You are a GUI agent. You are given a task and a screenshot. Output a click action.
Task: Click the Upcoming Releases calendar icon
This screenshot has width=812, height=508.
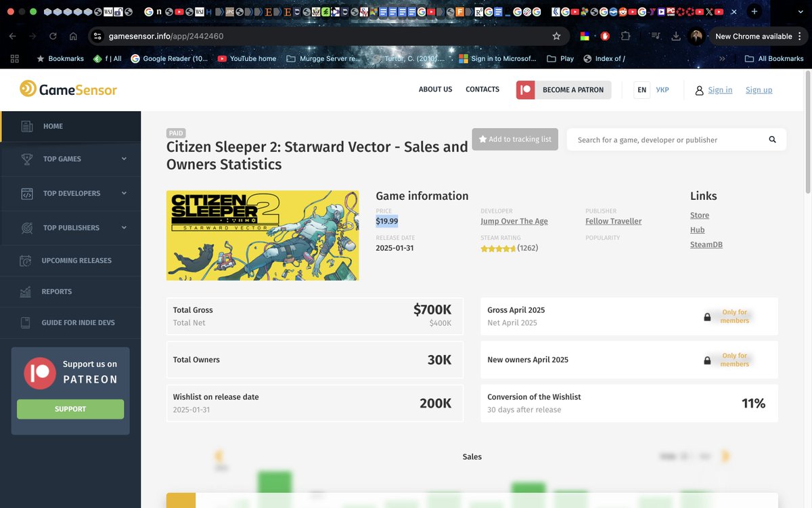coord(26,261)
